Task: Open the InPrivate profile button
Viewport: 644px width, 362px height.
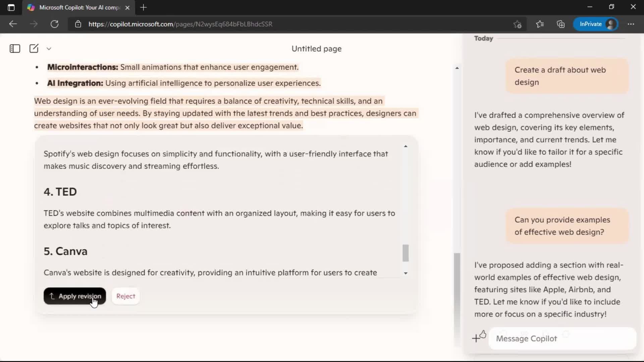Action: (x=596, y=24)
